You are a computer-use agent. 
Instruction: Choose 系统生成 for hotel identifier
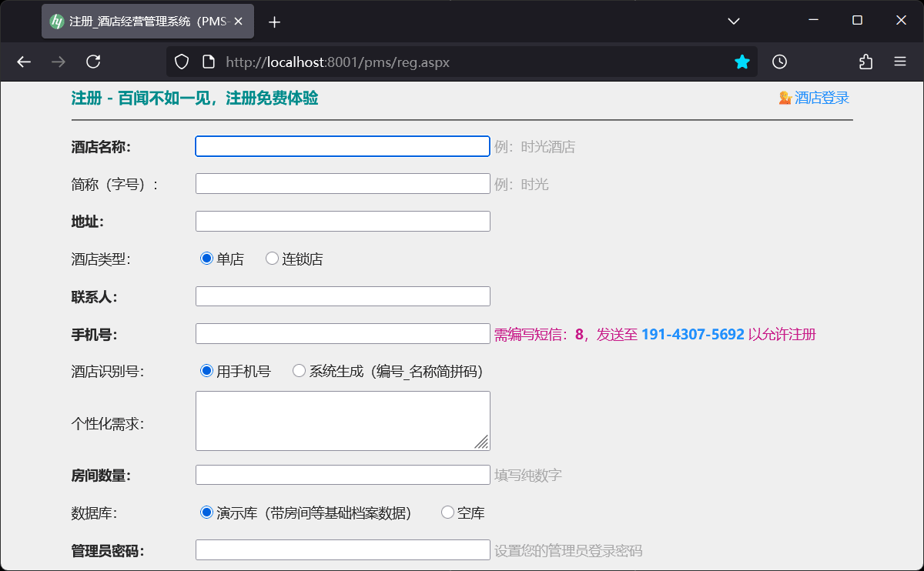[x=299, y=370]
